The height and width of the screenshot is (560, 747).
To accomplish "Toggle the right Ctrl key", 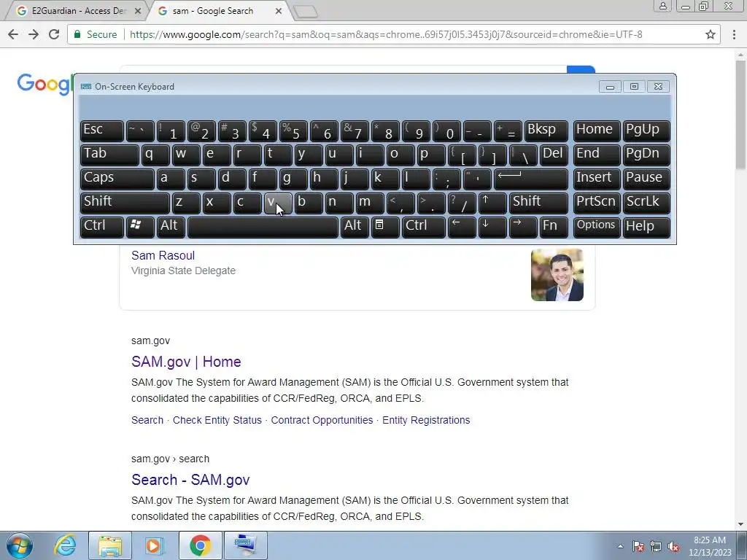I will (424, 226).
